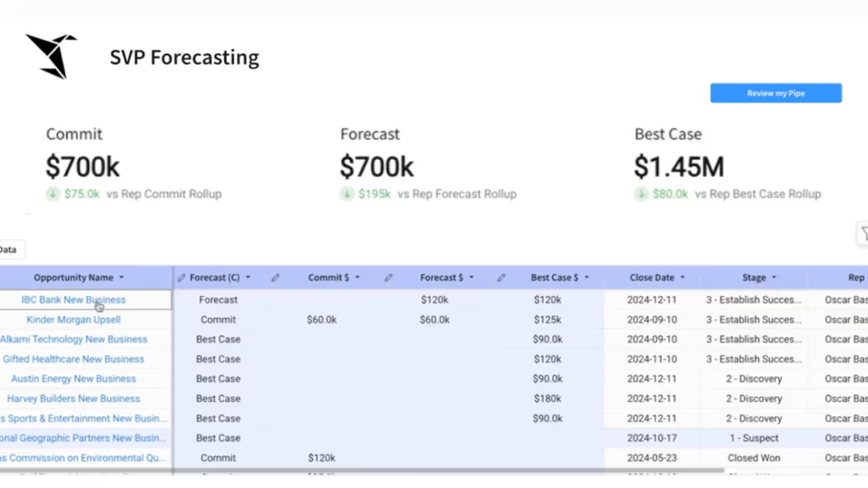
Task: Click the $700k Commit metric value
Action: (x=83, y=167)
